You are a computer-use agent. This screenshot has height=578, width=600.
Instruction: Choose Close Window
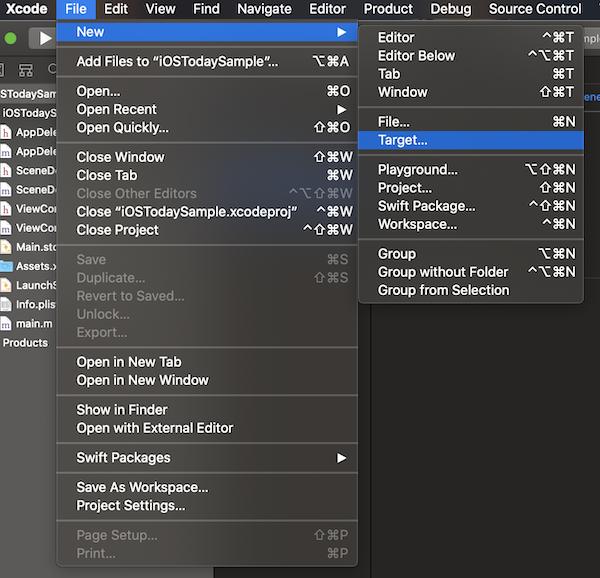coord(207,157)
